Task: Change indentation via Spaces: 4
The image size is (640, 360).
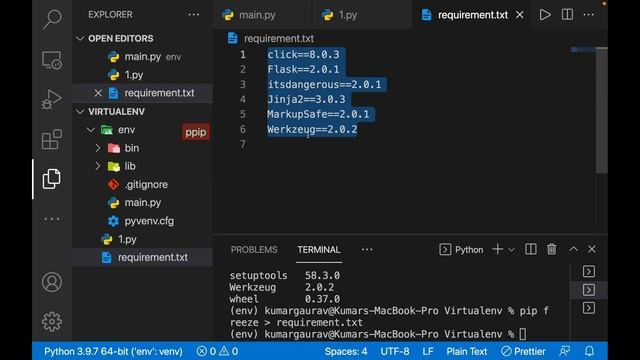Action: tap(346, 351)
